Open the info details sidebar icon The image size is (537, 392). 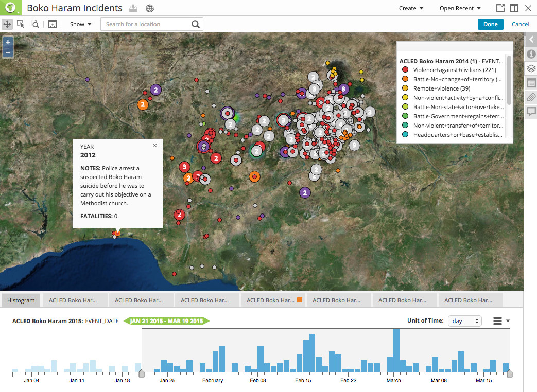[x=531, y=54]
